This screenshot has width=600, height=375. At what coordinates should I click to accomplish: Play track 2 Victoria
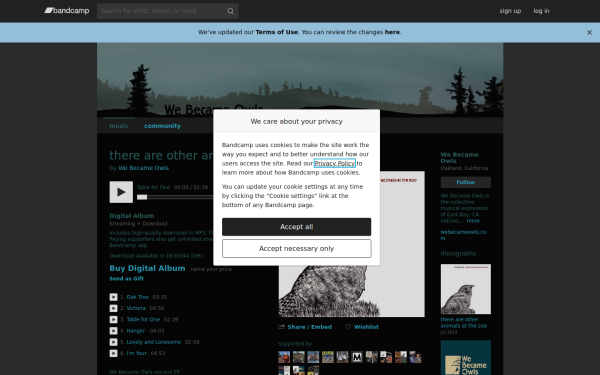[x=113, y=308]
